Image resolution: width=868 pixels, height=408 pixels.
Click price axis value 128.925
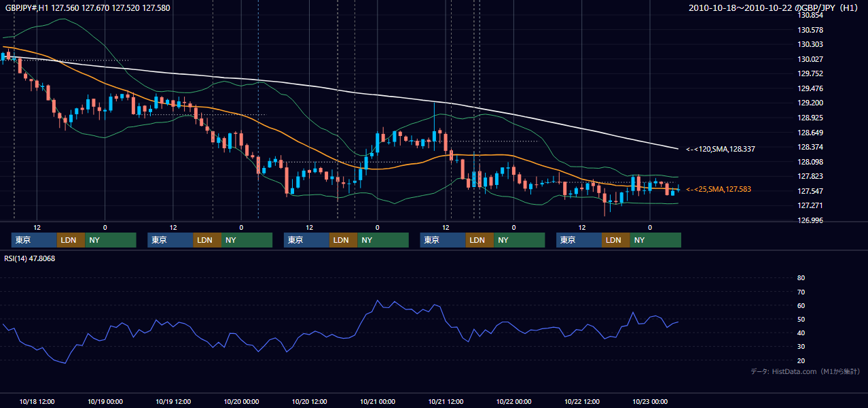pyautogui.click(x=810, y=118)
